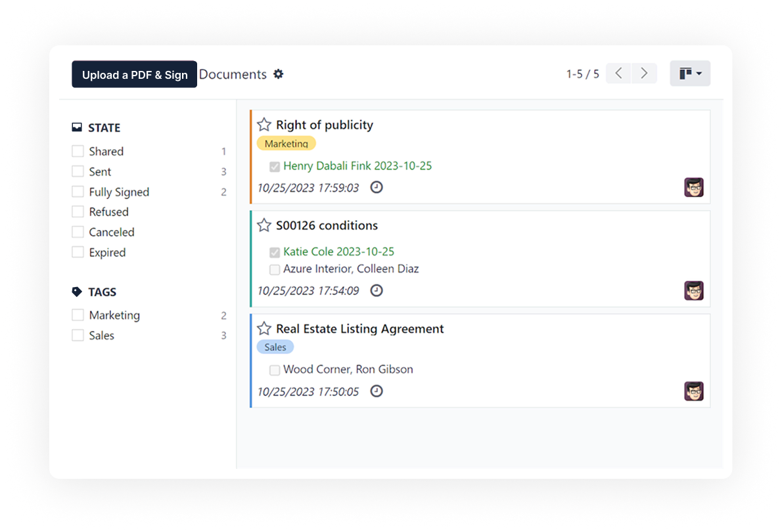
Task: Click the Fully Signed filter label
Action: pos(119,192)
